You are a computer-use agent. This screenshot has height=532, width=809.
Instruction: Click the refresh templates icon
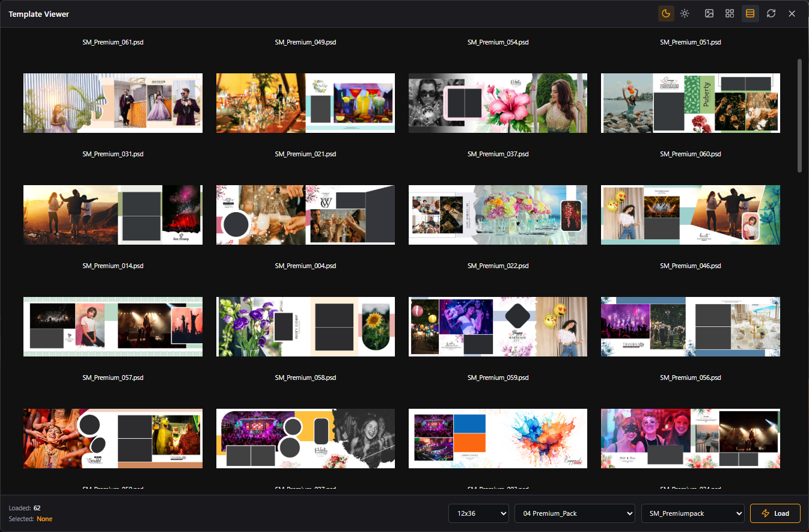(771, 13)
